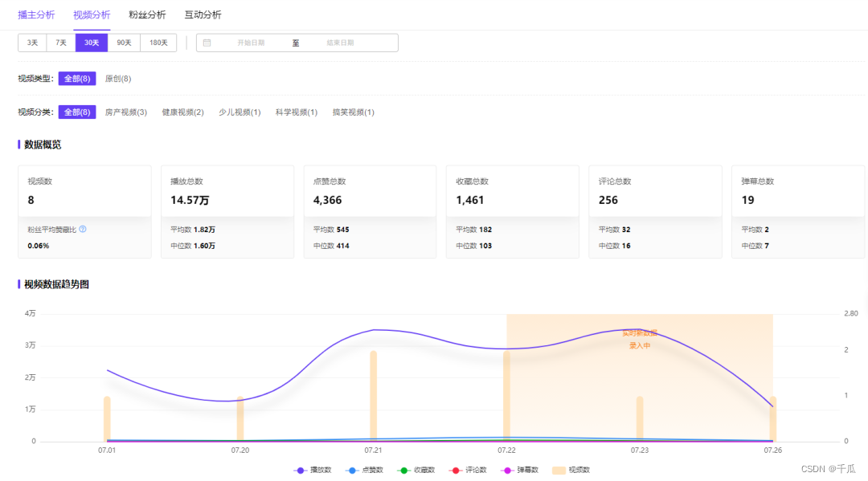Image resolution: width=868 pixels, height=481 pixels.
Task: Click the 0.06% fan ratio value
Action: (x=39, y=246)
